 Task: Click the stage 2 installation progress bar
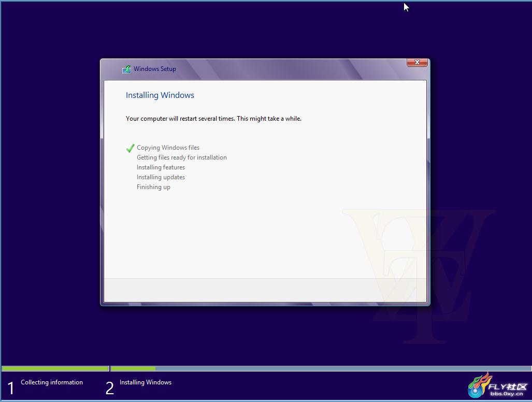pos(321,368)
